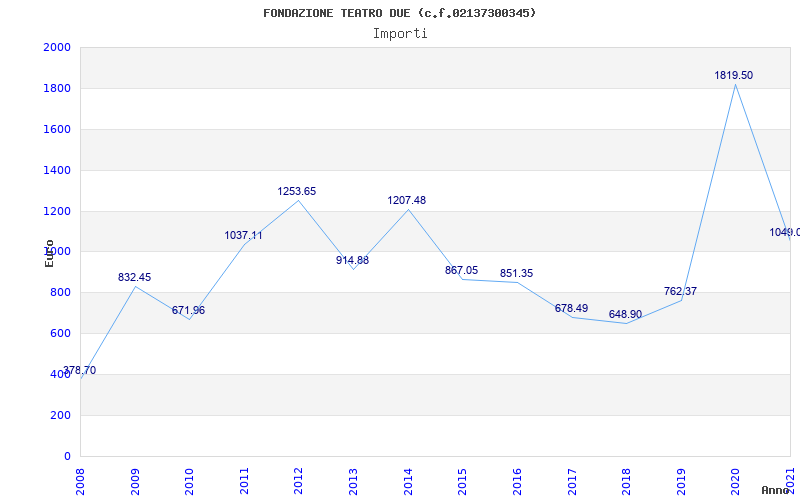Viewport: 800px width, 500px height.
Task: Click the 1400 y-axis tick label
Action: click(57, 170)
